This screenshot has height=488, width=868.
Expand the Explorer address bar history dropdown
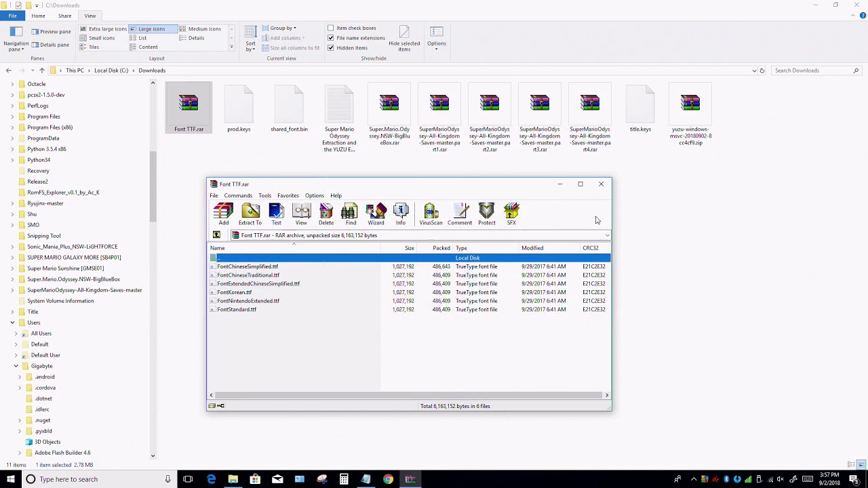pyautogui.click(x=754, y=70)
